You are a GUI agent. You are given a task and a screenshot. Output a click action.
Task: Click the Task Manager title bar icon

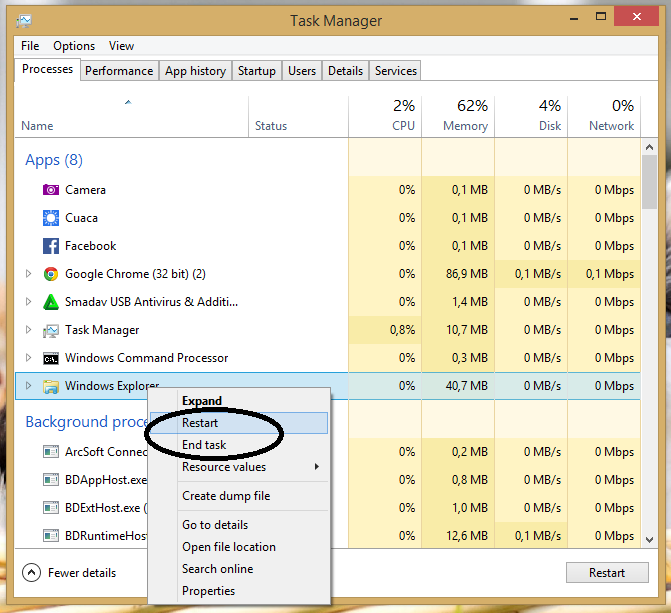point(24,20)
